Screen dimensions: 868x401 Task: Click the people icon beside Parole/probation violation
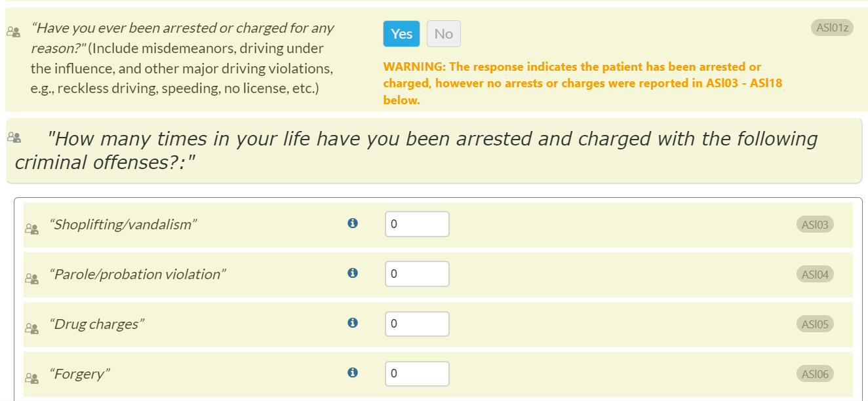pyautogui.click(x=31, y=278)
